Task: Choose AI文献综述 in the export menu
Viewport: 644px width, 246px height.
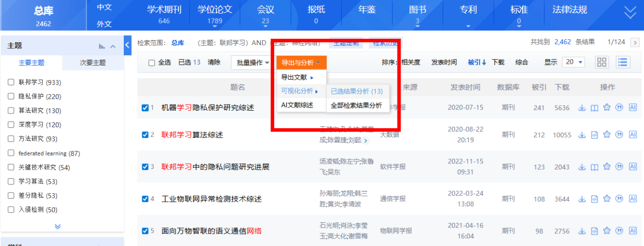Action: click(x=297, y=105)
